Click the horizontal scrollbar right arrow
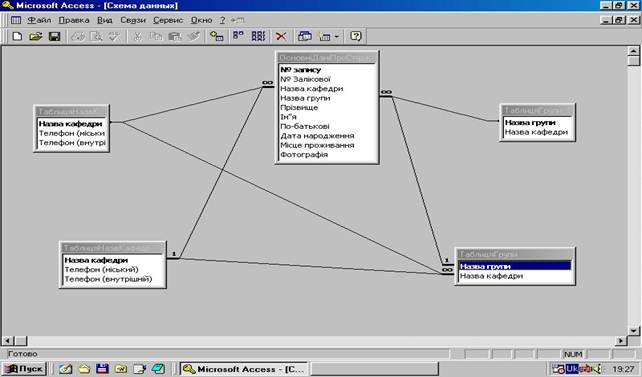The image size is (642, 377). (x=621, y=340)
